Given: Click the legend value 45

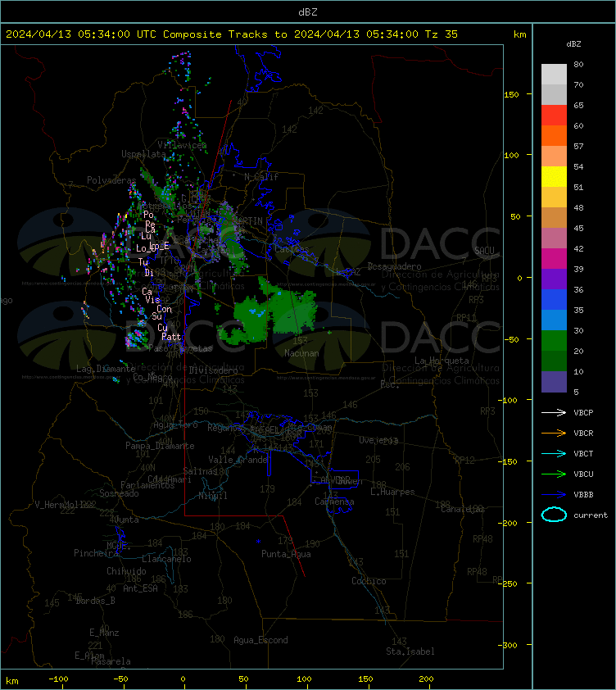Looking at the screenshot, I should [578, 228].
